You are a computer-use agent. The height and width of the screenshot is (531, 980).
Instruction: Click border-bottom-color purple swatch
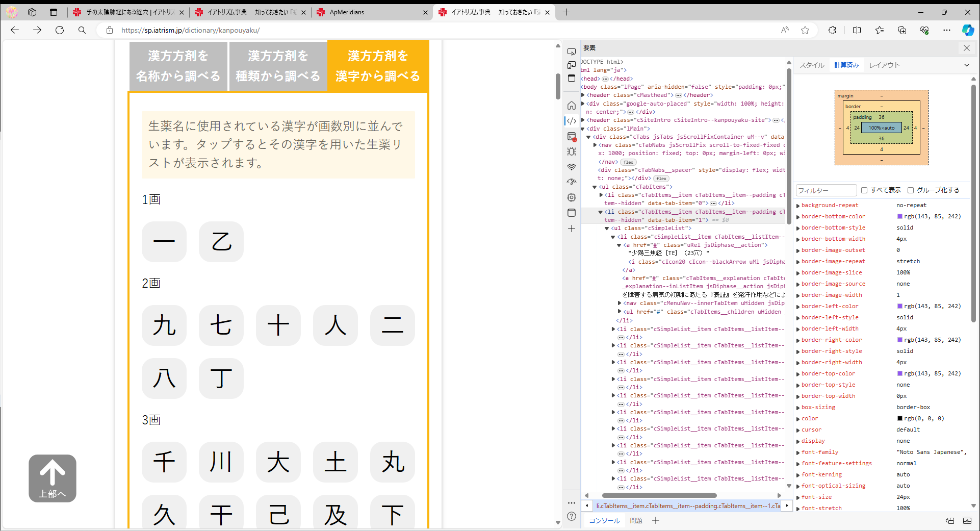900,216
